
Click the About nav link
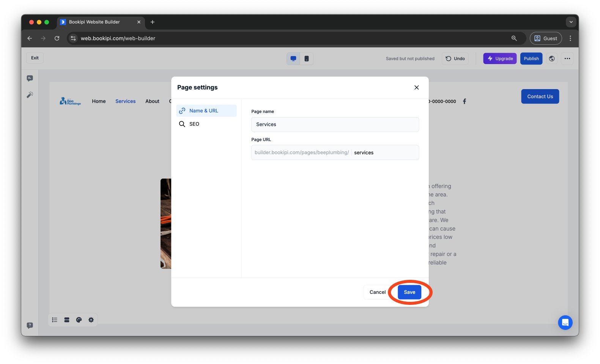coord(152,101)
